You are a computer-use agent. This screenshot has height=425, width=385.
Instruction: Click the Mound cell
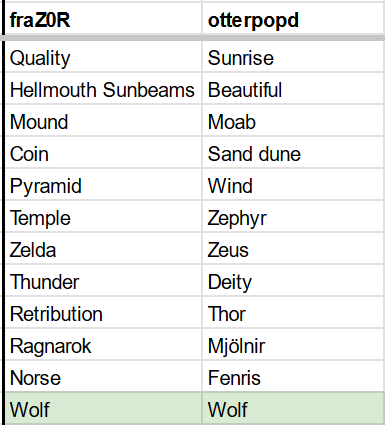click(x=104, y=120)
